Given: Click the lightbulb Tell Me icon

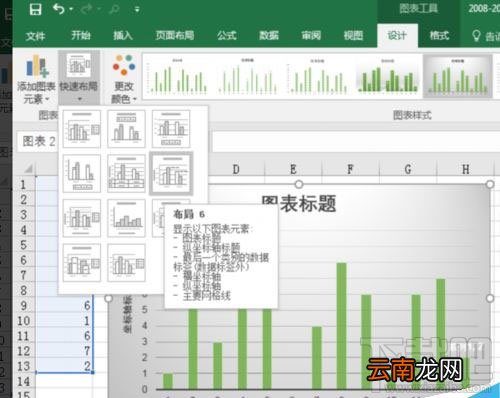Looking at the screenshot, I should coord(477,35).
